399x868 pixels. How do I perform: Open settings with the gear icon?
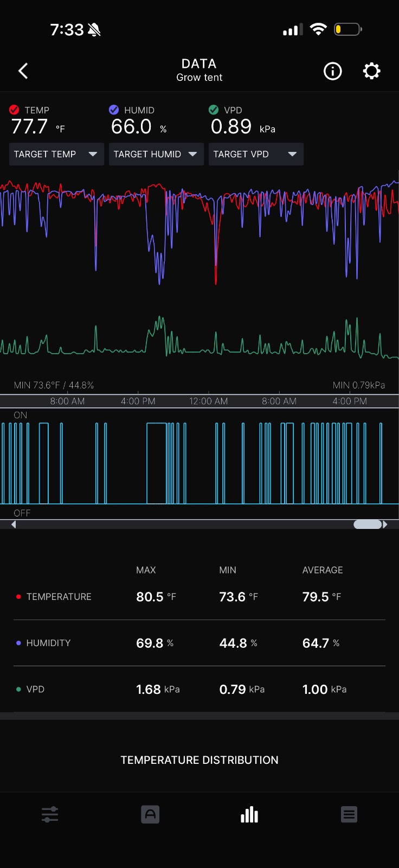(371, 71)
